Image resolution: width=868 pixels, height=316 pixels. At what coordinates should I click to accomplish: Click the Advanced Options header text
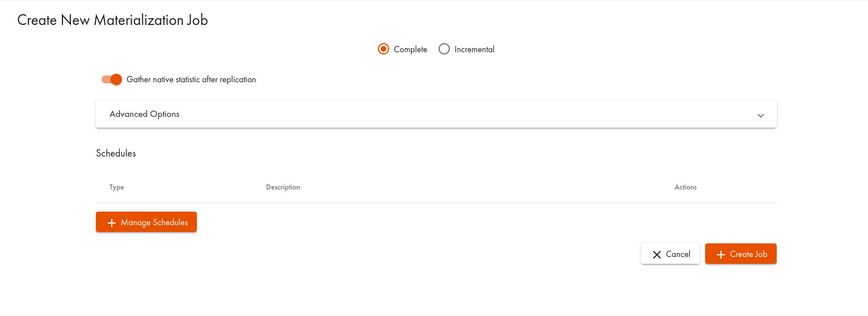144,114
